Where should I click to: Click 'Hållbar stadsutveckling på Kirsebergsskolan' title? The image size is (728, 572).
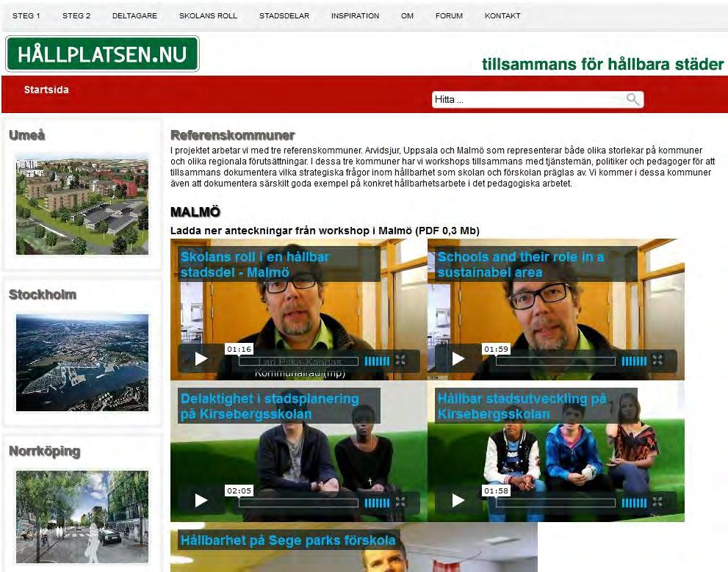coord(522,406)
